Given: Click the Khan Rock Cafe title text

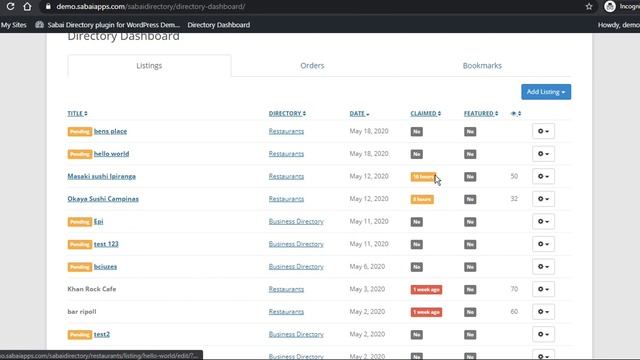Looking at the screenshot, I should [92, 289].
